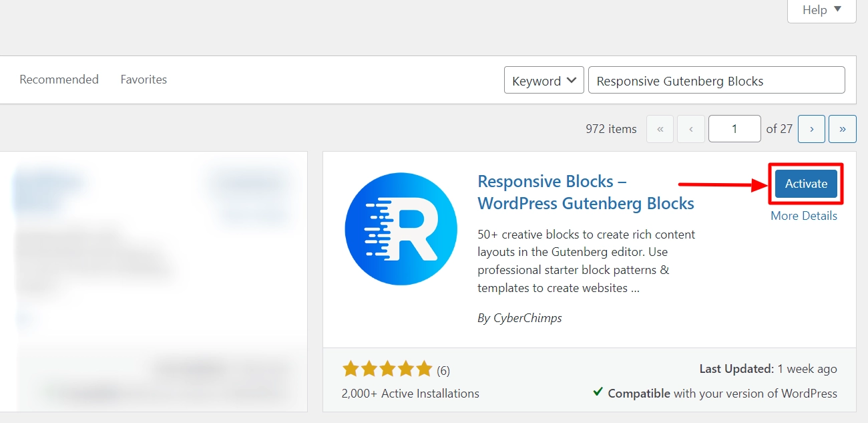Image resolution: width=868 pixels, height=423 pixels.
Task: Click the current page number field
Action: pos(734,129)
